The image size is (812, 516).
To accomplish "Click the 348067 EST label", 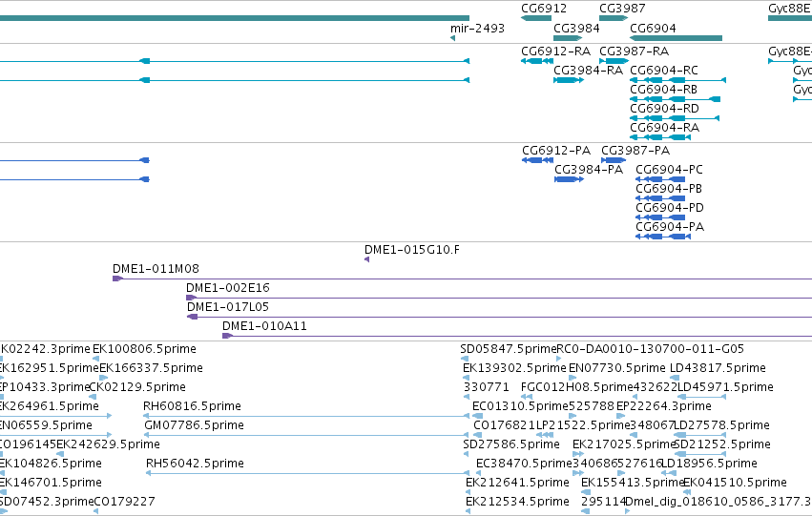I will (653, 426).
